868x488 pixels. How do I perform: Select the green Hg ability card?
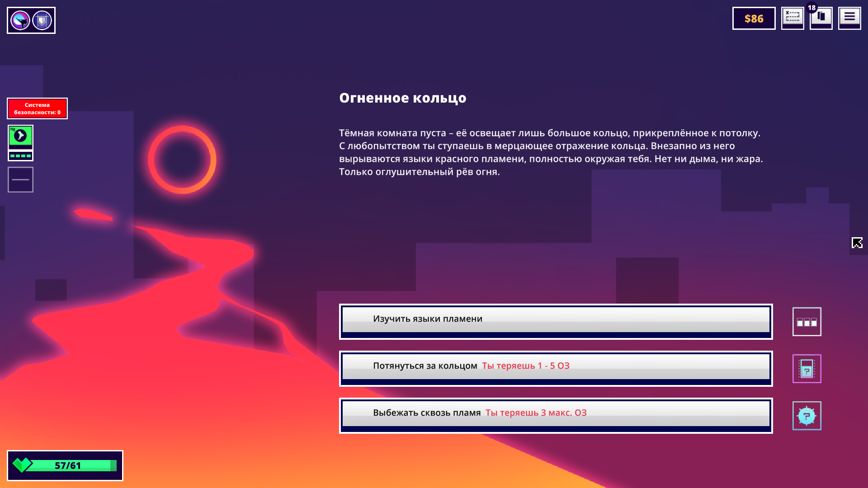point(20,136)
